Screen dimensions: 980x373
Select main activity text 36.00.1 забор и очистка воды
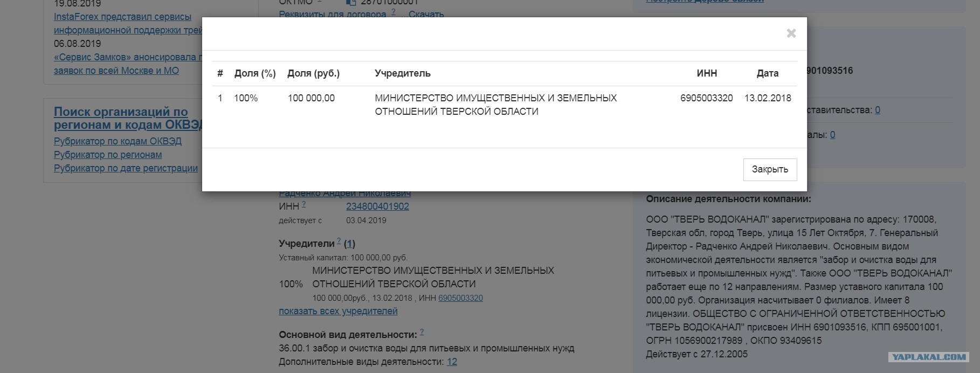point(426,348)
